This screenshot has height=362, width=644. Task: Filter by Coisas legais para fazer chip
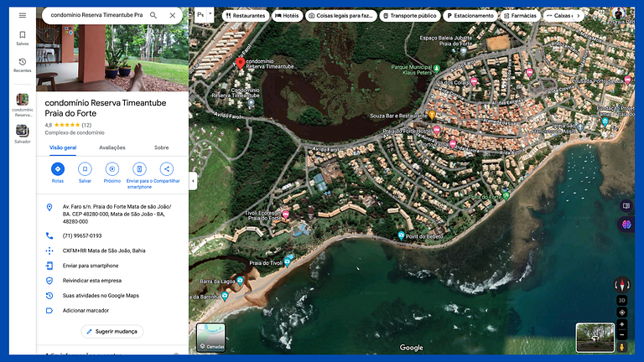tap(341, 16)
